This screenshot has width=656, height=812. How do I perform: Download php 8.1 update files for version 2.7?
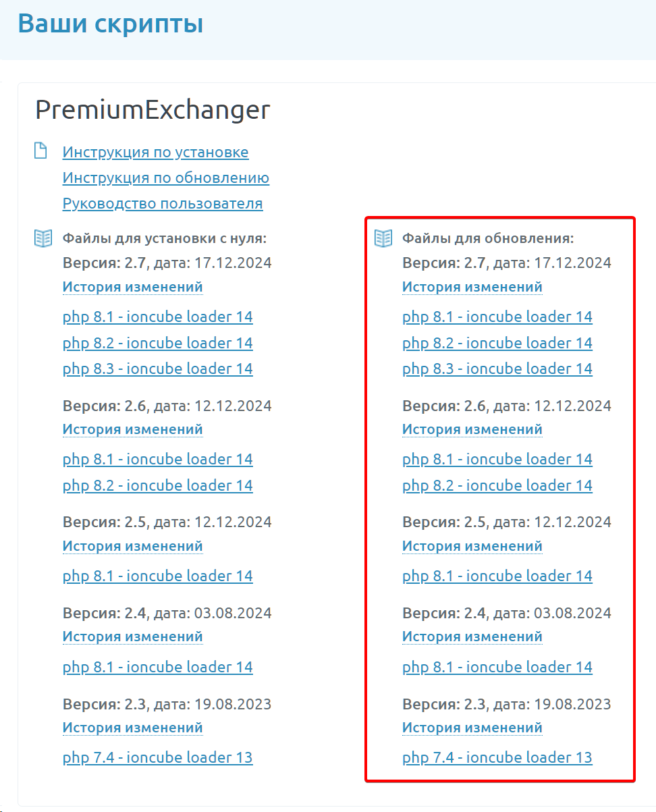497,317
